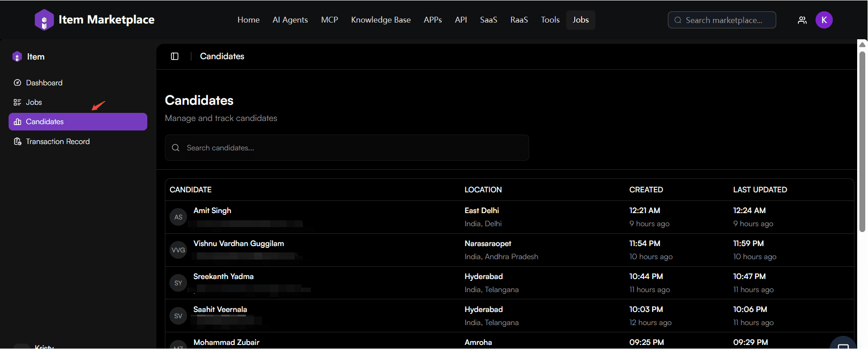
Task: Click the SV avatar for Saahit Veernala
Action: coord(178,316)
